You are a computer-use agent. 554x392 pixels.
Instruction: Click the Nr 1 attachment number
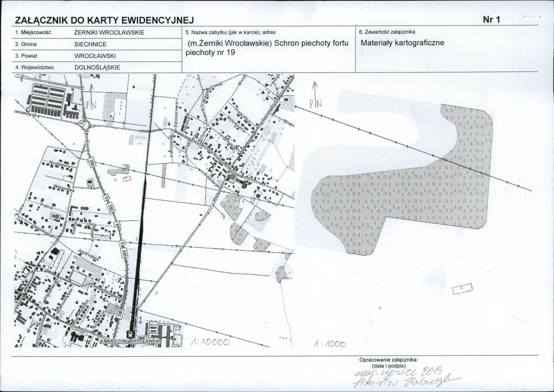coord(492,19)
